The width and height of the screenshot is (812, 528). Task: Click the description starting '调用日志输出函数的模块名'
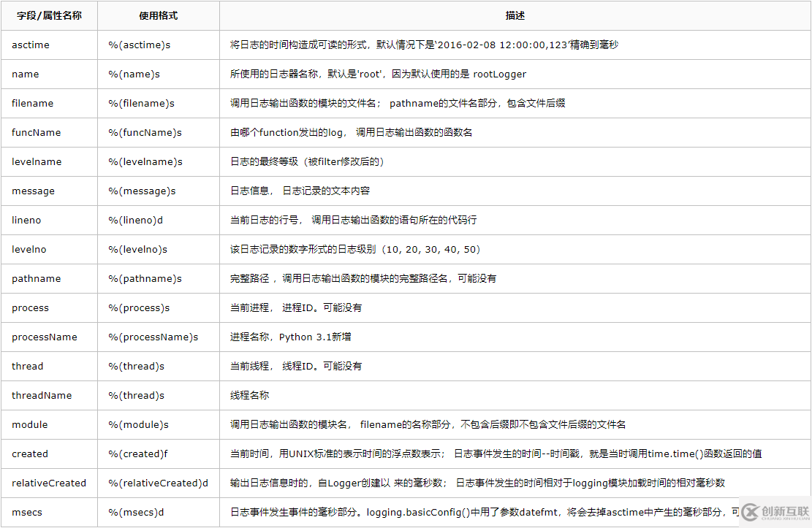pos(515,425)
